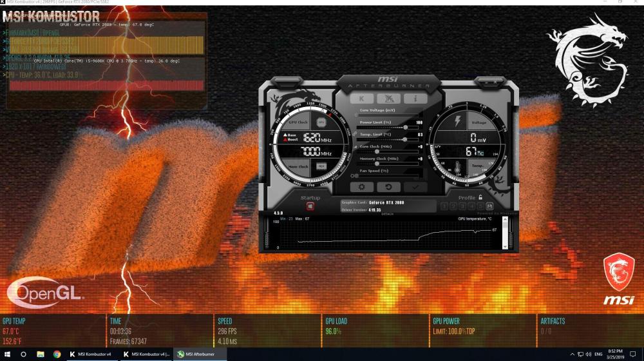Open curve editor icon beside Core Clock
644x361 pixels.
tap(355, 146)
